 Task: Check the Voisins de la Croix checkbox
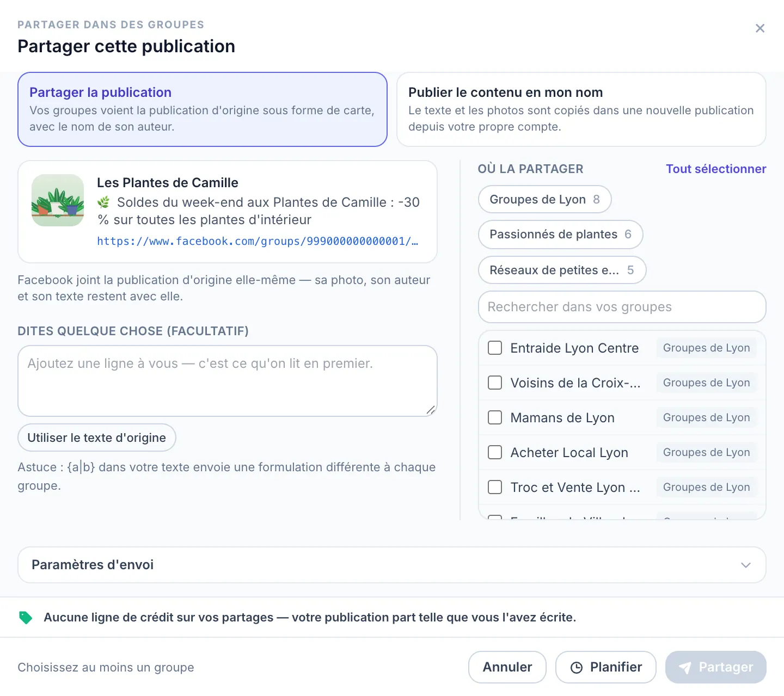[495, 383]
